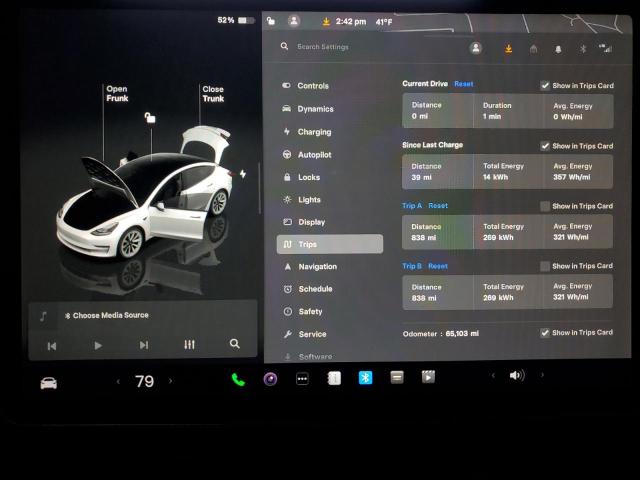Decrease volume with left arrow
The image size is (640, 480).
point(493,375)
